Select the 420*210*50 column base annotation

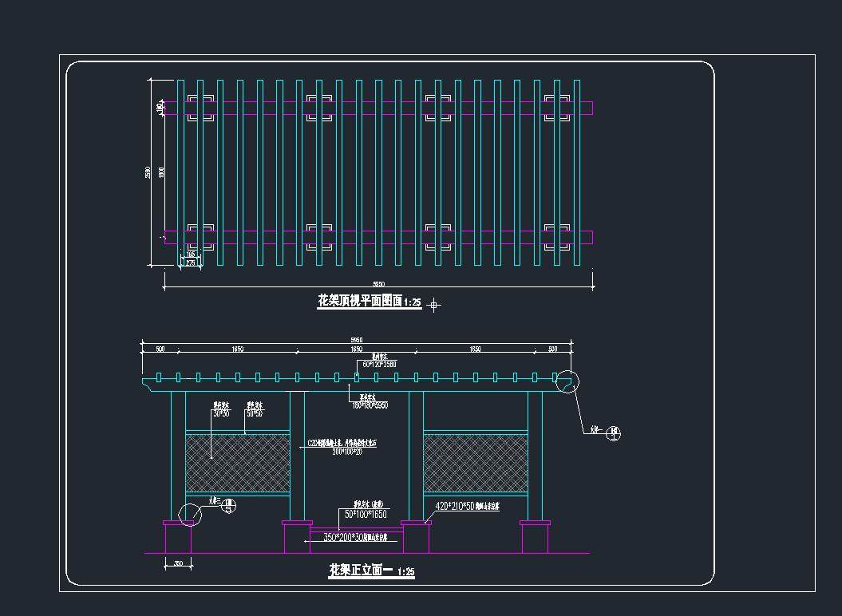click(466, 506)
